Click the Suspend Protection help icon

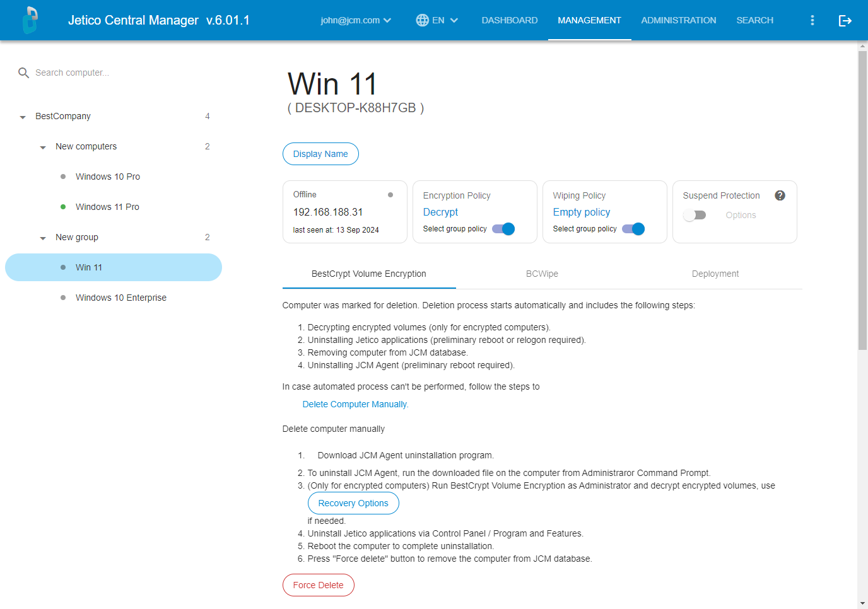780,195
